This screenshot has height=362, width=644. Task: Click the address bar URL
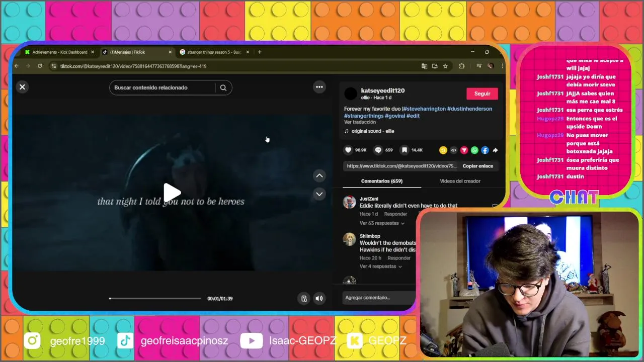pyautogui.click(x=133, y=66)
